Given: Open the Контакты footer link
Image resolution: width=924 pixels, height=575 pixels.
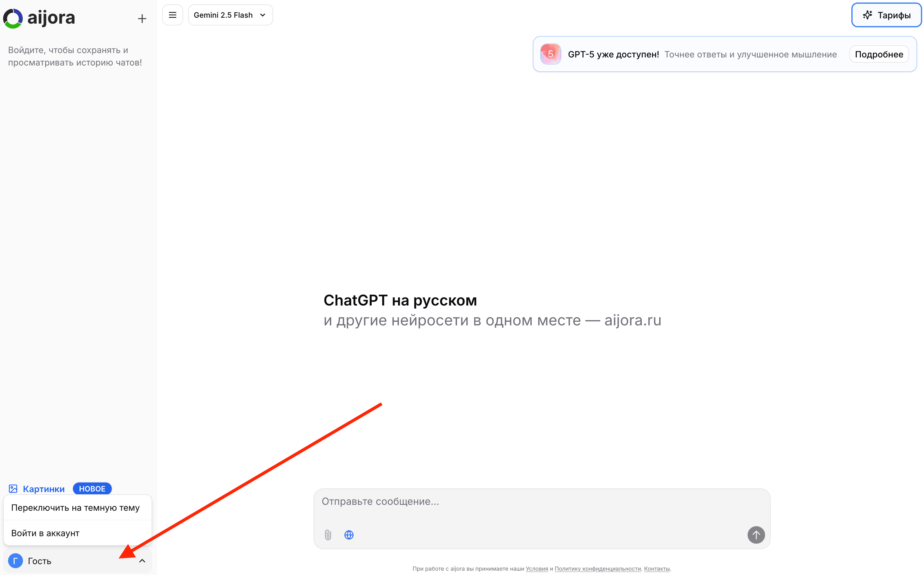Looking at the screenshot, I should (x=657, y=568).
